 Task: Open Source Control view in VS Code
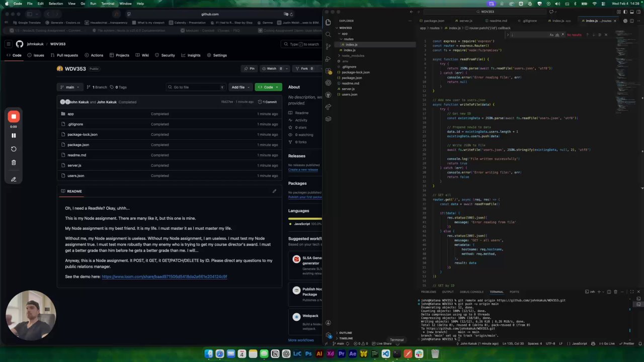[x=328, y=46]
